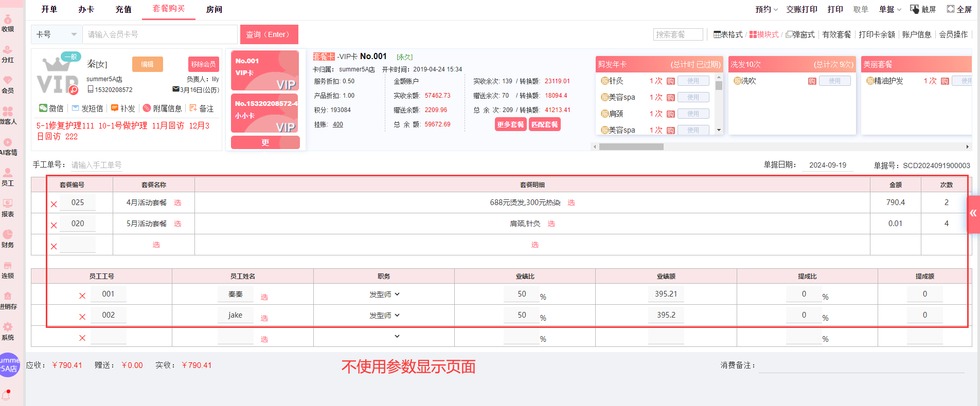The width and height of the screenshot is (980, 406).
Task: Switch to the 开单 tab
Action: click(x=49, y=9)
